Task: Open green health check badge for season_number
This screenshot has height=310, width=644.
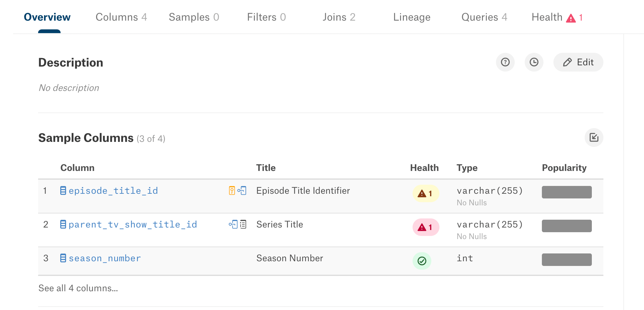Action: coord(422,261)
